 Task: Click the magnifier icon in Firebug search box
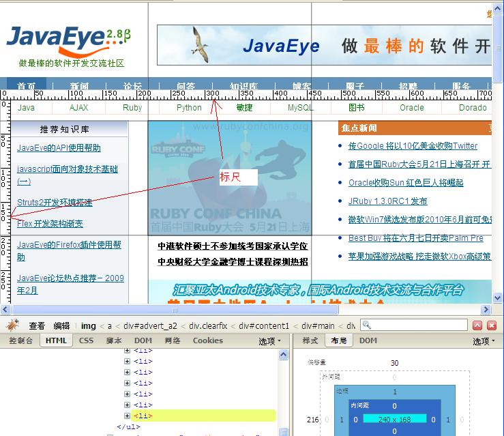[367, 325]
